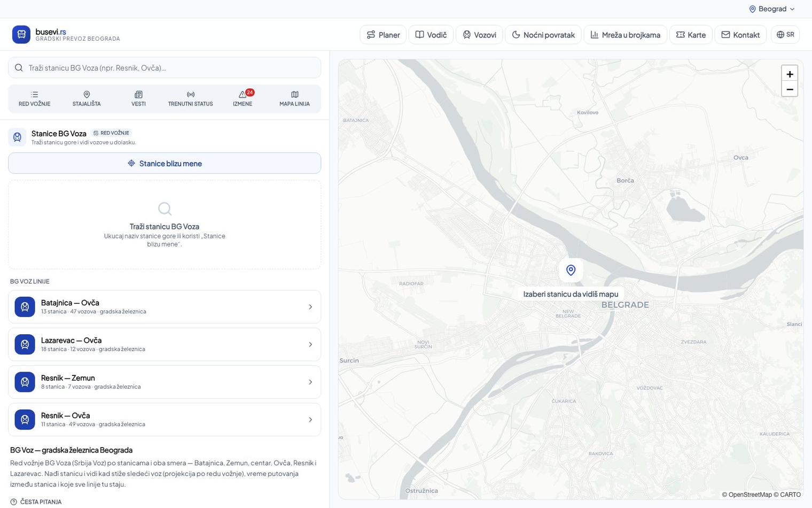Open the CARTO attribution link

tap(791, 495)
